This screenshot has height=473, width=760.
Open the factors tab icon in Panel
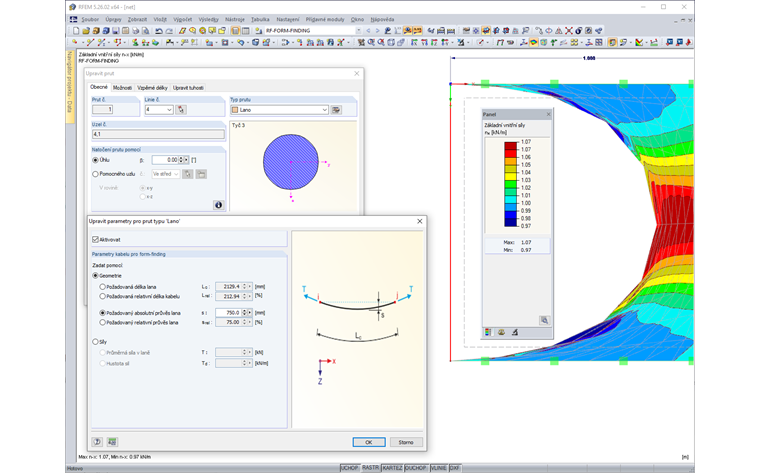[501, 332]
